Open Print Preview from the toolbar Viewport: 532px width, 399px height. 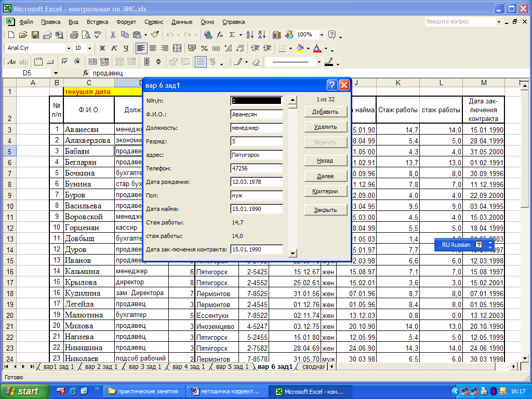tap(86, 35)
